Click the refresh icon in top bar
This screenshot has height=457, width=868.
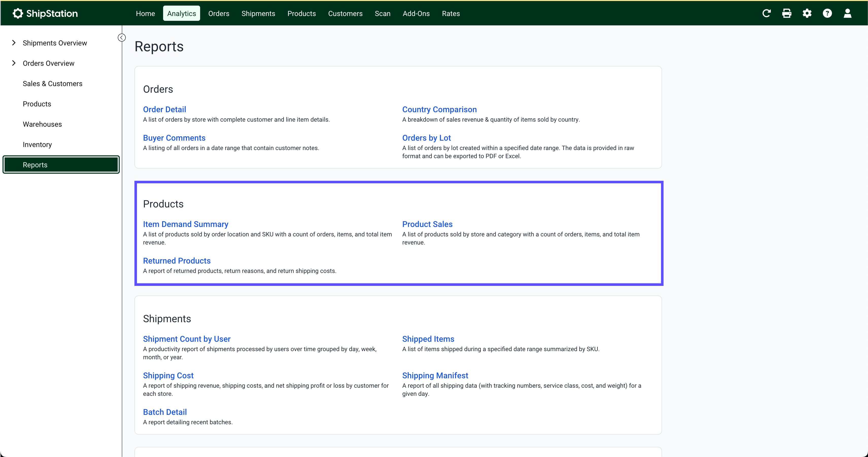tap(766, 13)
